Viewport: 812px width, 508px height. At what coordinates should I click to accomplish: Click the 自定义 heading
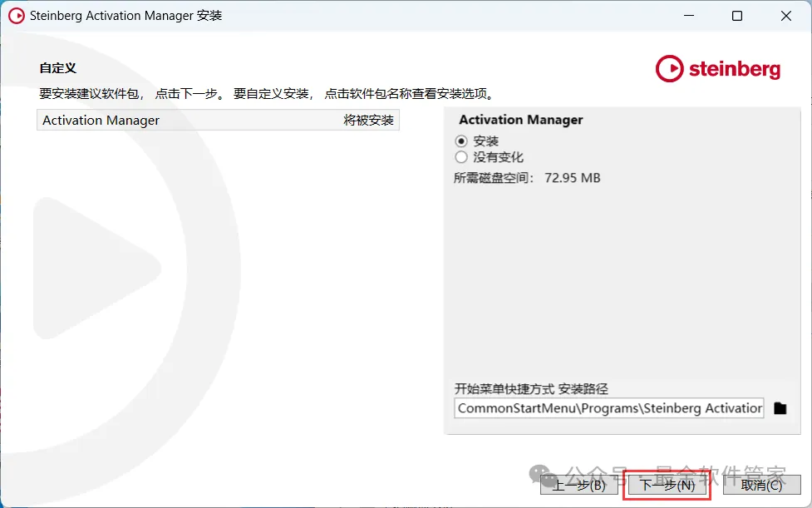coord(58,68)
